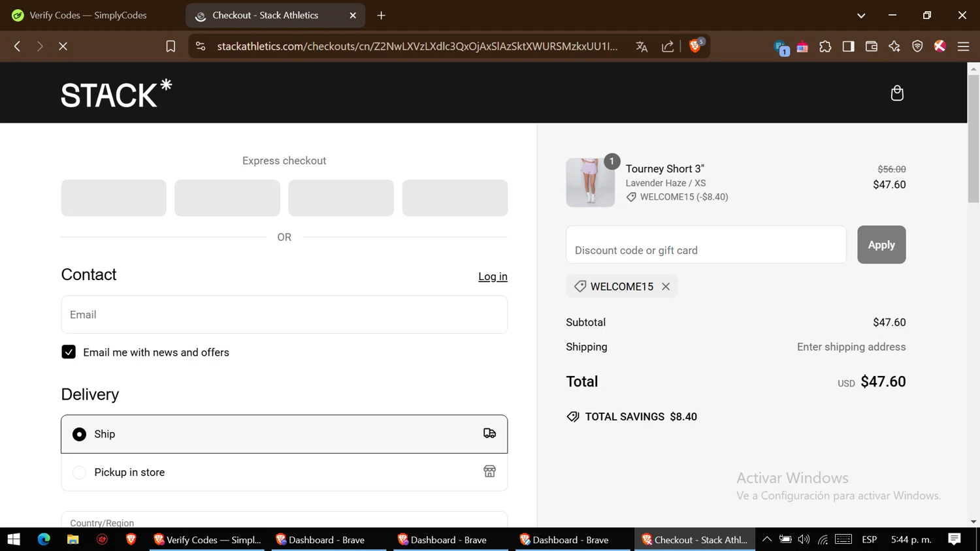Open the Windows notification center
This screenshot has height=551, width=980.
coord(955,539)
